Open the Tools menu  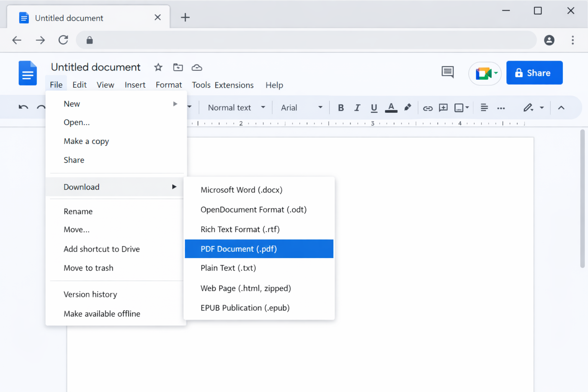click(201, 85)
